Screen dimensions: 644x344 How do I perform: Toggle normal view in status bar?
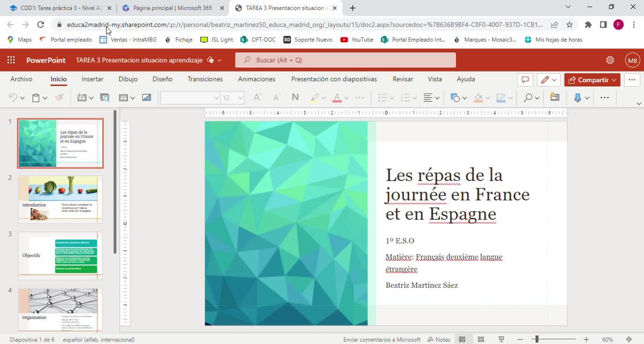(462, 339)
